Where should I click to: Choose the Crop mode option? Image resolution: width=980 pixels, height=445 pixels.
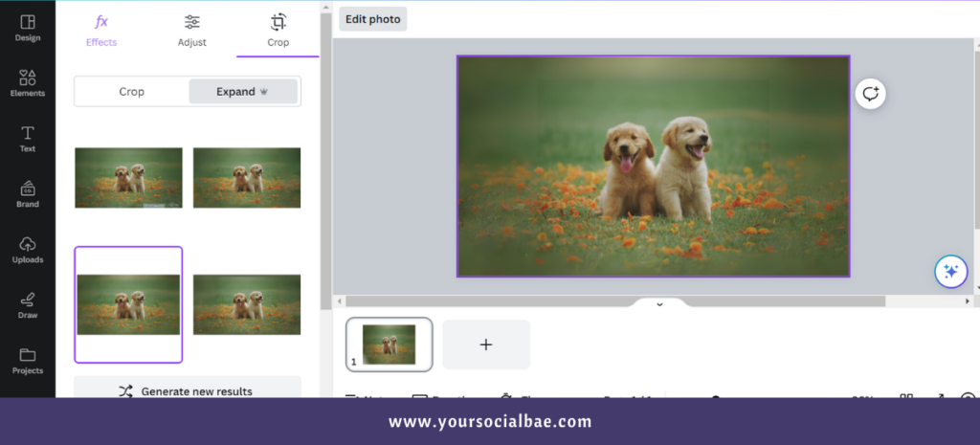point(132,91)
